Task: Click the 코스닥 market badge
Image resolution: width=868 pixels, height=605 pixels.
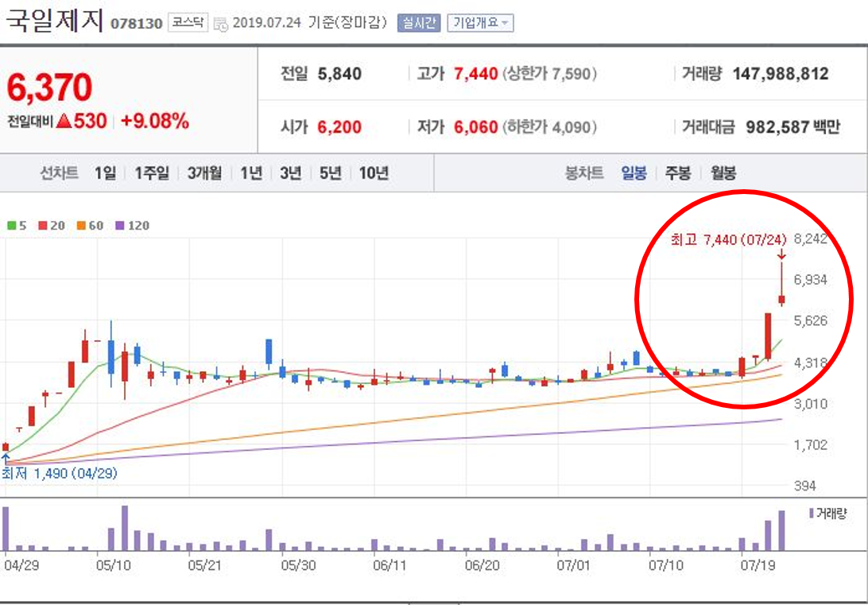Action: tap(188, 22)
